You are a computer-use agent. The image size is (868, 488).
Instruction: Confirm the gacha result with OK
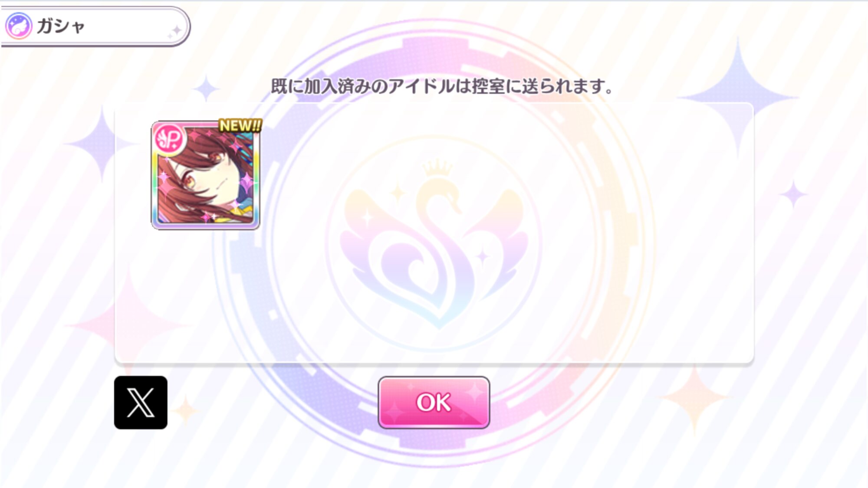tap(434, 403)
